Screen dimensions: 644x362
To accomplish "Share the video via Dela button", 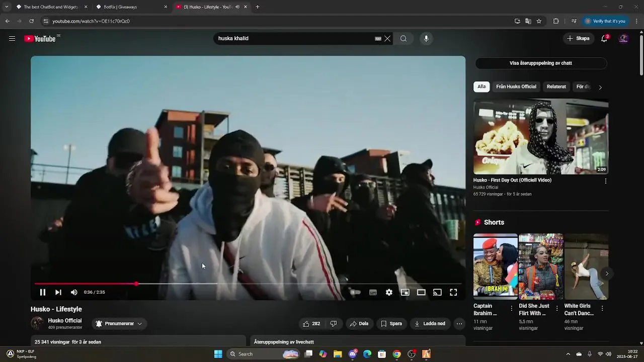I will (x=359, y=324).
